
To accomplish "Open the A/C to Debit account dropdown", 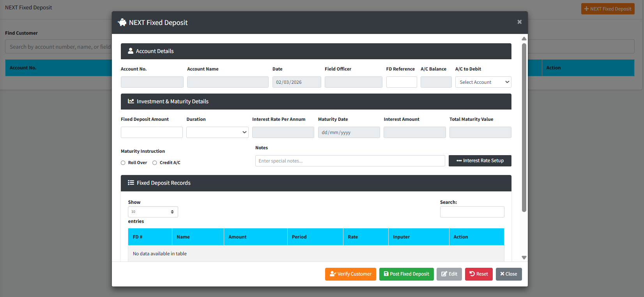I will [x=483, y=82].
